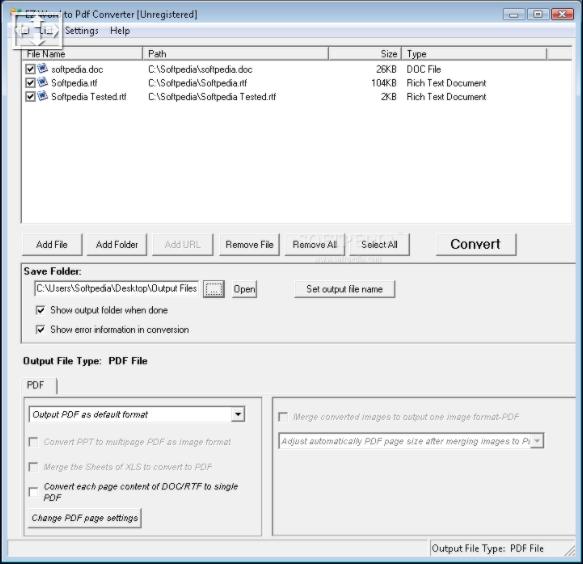Sort by the Path column header
583x564 pixels.
coord(235,54)
